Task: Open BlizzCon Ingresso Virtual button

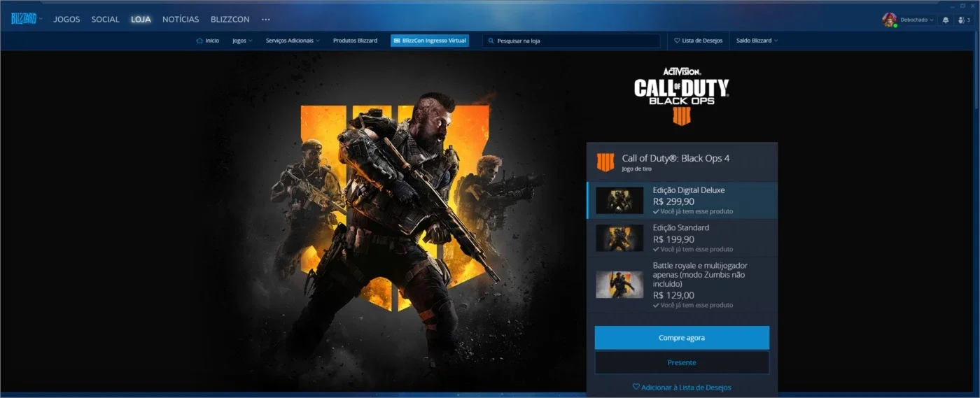Action: click(x=430, y=41)
